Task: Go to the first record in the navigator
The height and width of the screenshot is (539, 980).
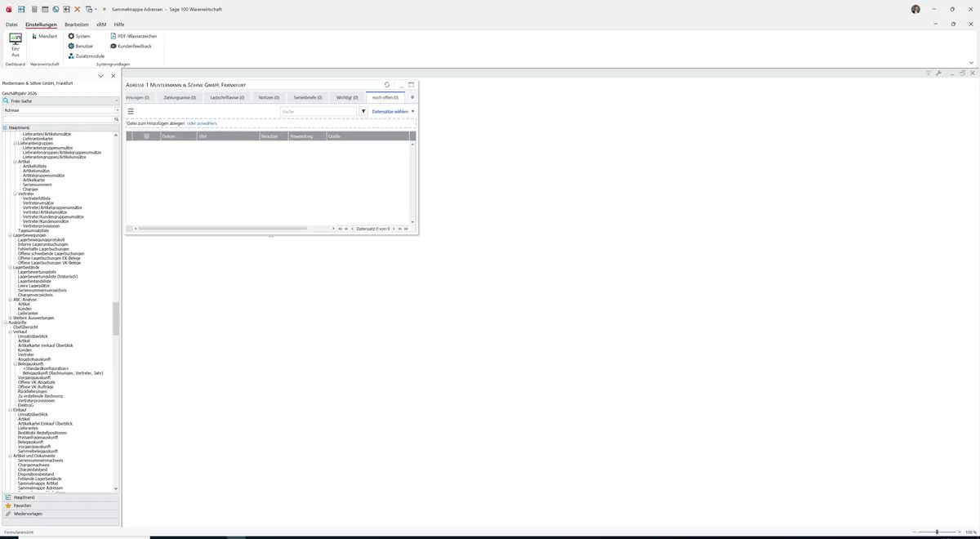Action: (340, 229)
